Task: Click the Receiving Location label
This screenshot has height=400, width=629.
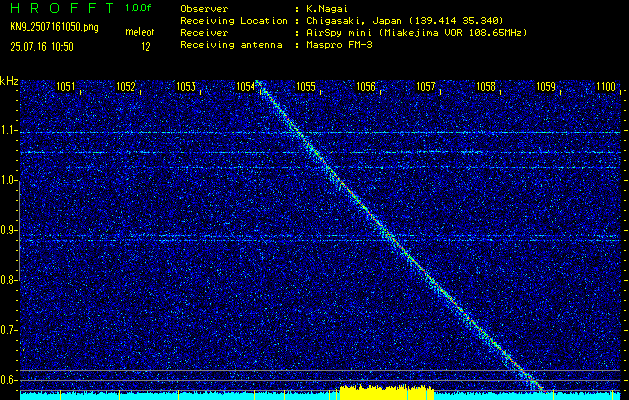Action: pyautogui.click(x=234, y=21)
